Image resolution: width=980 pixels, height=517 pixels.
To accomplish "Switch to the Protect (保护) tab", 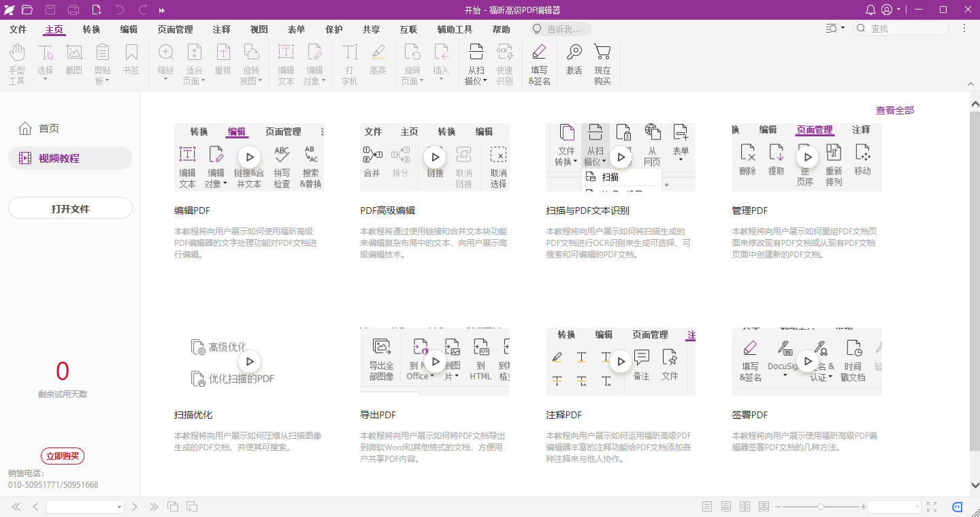I will pos(333,29).
